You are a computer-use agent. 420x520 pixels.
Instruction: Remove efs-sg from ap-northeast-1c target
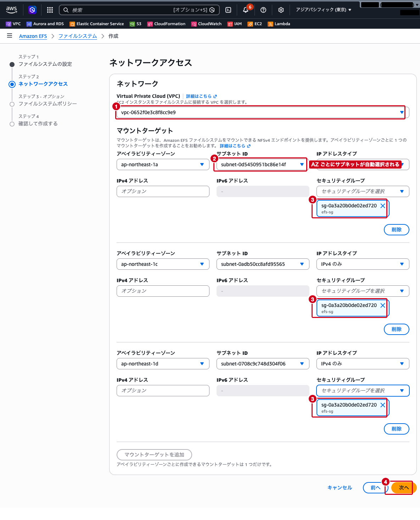(383, 306)
